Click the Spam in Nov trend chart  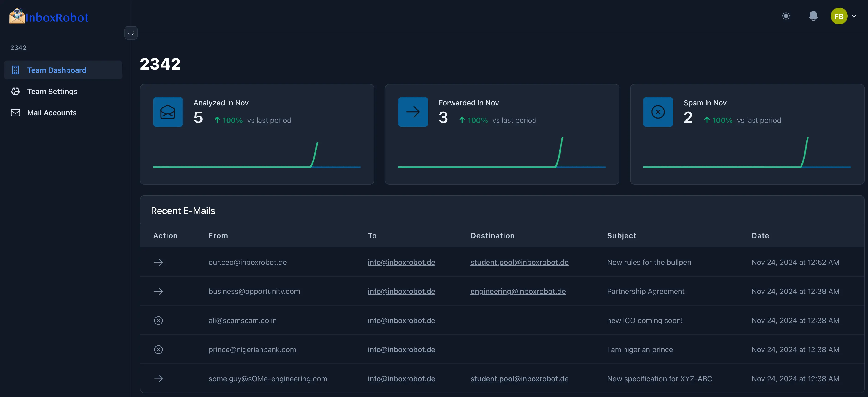[747, 152]
